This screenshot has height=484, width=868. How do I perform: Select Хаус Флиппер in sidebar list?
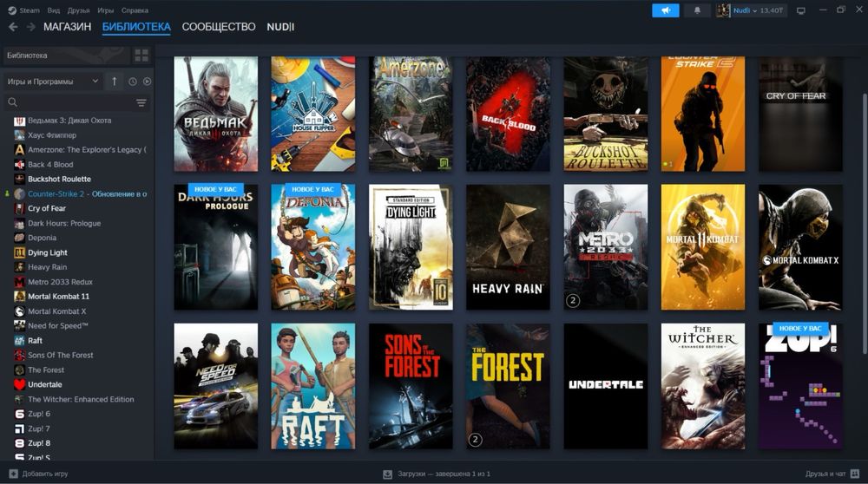tap(52, 135)
